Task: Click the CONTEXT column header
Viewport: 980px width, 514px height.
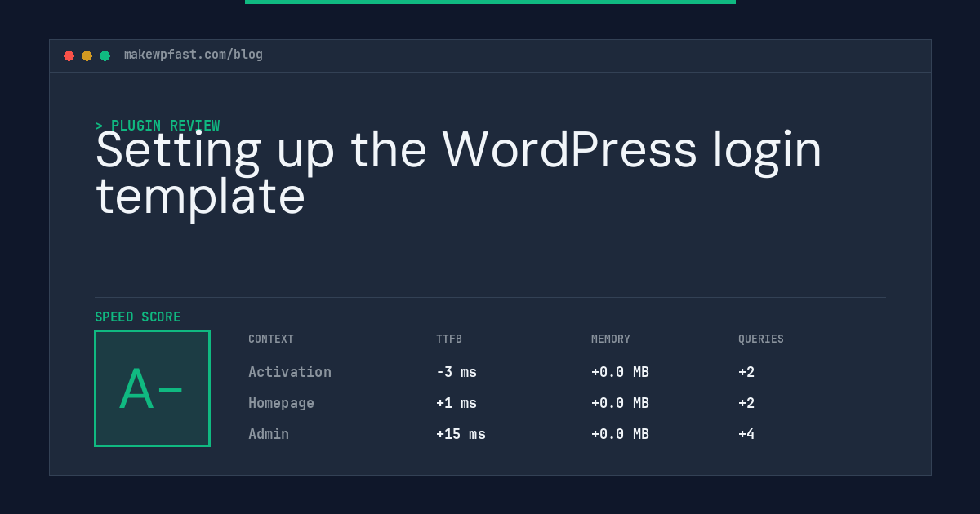Action: click(x=271, y=339)
